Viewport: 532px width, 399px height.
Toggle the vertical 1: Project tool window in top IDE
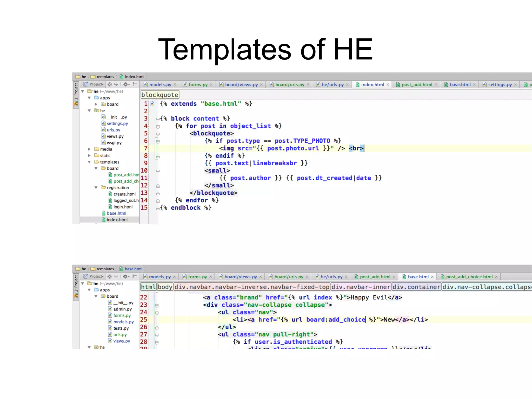76,95
